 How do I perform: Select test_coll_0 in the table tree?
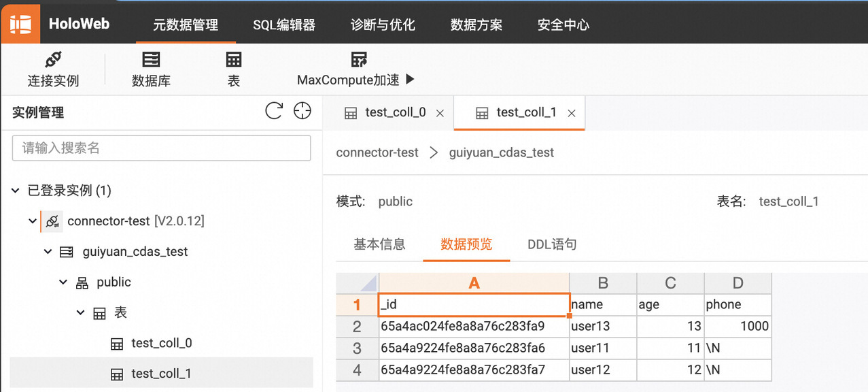(162, 343)
